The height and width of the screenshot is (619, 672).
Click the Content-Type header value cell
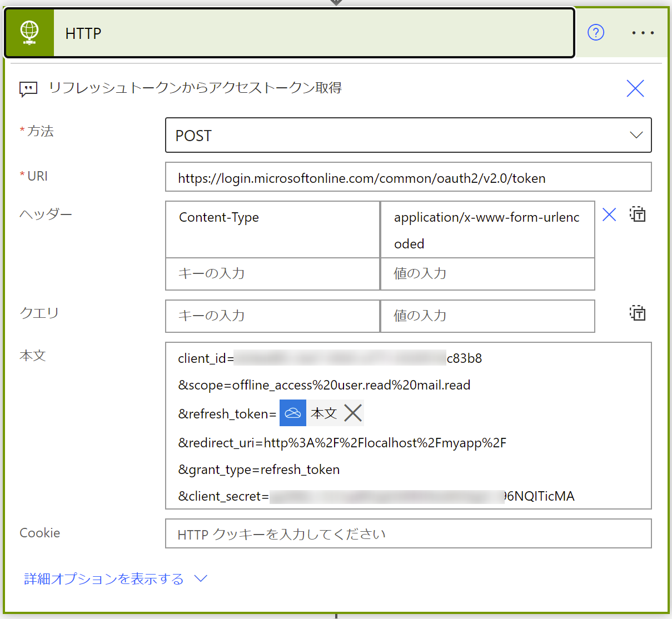tap(487, 229)
